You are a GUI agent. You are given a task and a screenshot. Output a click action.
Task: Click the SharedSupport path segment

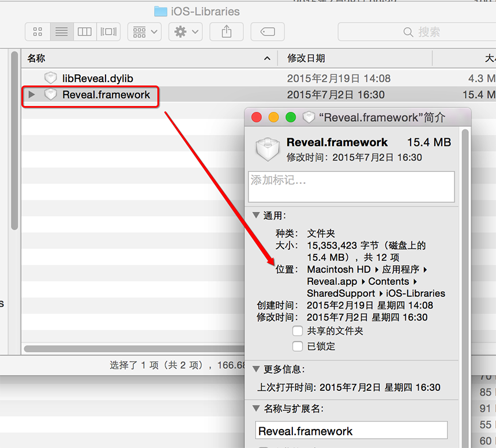(341, 293)
